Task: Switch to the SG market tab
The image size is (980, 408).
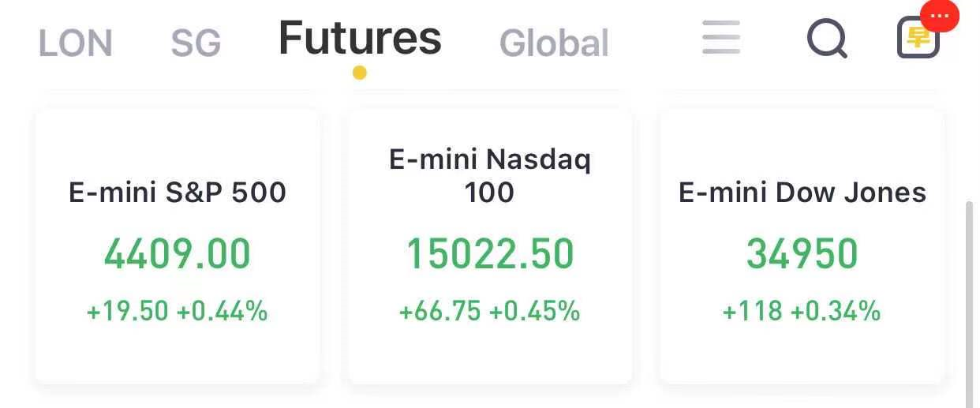Action: click(x=196, y=43)
